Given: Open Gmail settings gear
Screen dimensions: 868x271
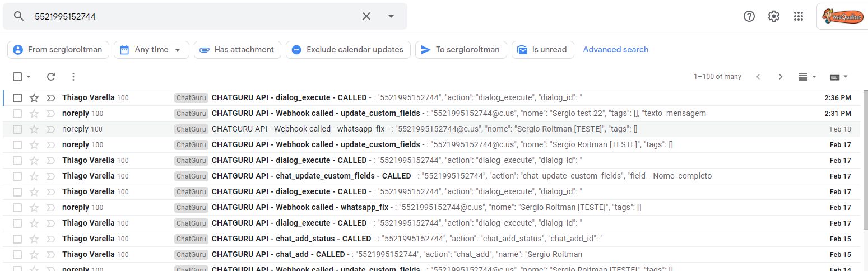Looking at the screenshot, I should (774, 16).
